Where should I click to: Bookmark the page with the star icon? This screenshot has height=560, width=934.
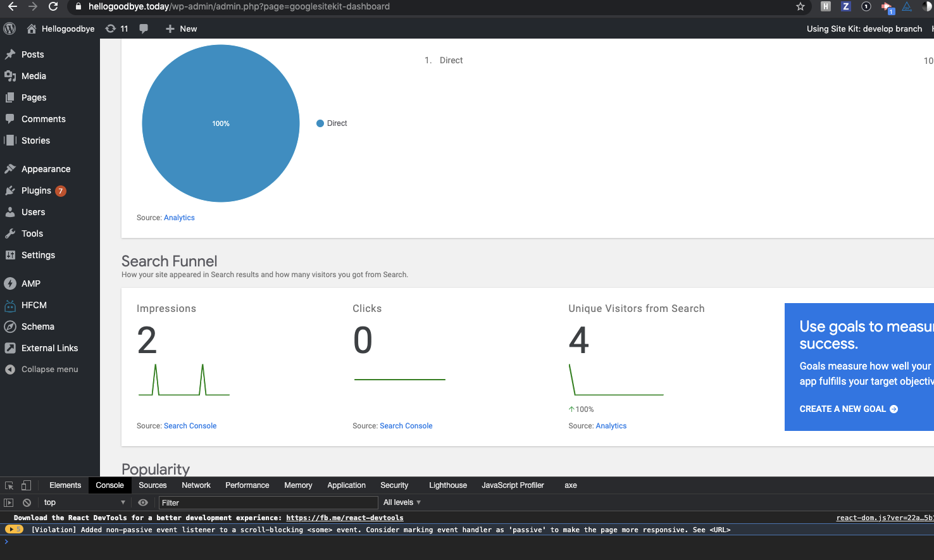coord(800,8)
